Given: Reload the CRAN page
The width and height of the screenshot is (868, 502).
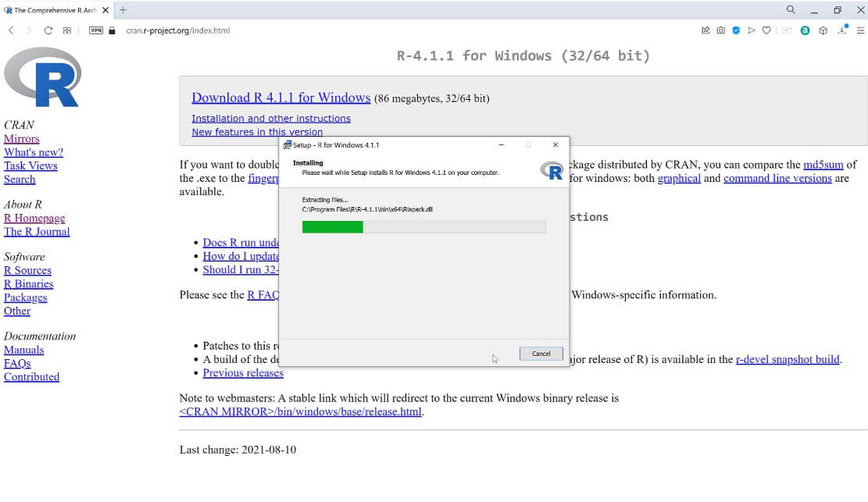Looking at the screenshot, I should click(x=48, y=30).
